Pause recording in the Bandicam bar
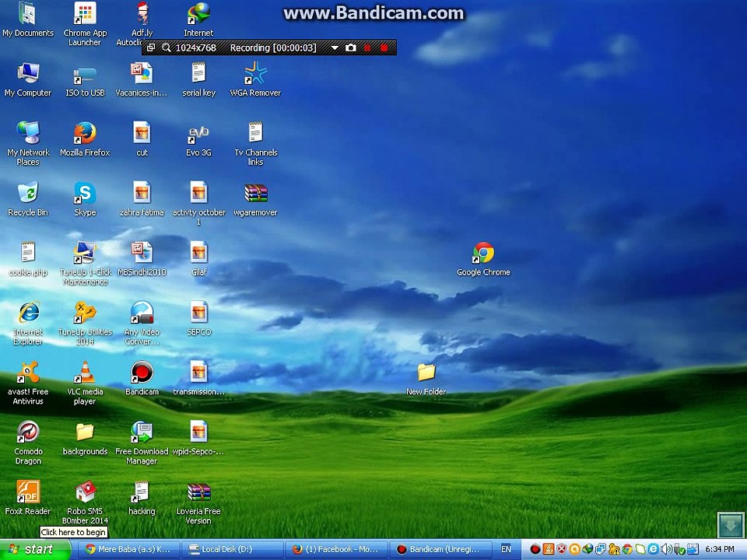Screen dimensions: 747x560 (367, 47)
